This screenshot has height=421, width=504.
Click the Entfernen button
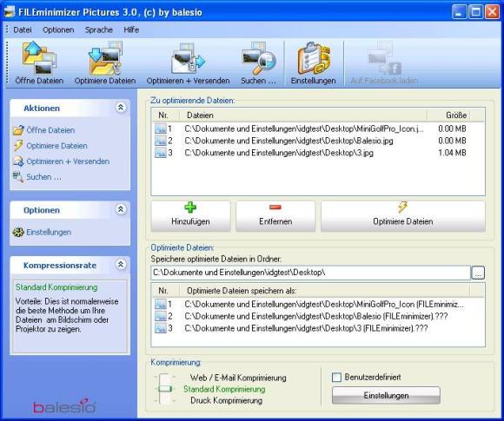275,216
